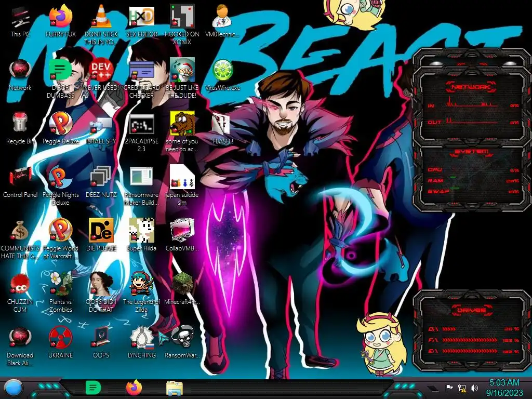The image size is (532, 399).
Task: Click the network OUT graph
Action: 472,120
